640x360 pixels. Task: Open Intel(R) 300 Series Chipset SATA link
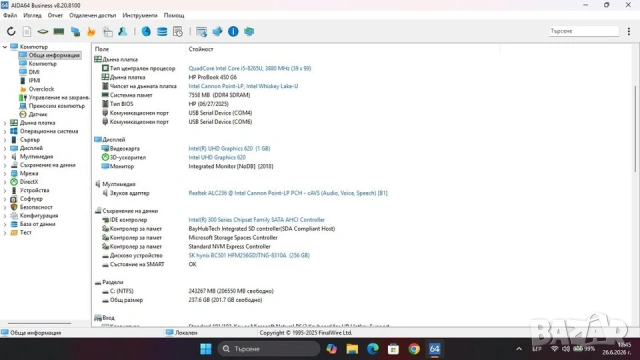pos(257,220)
